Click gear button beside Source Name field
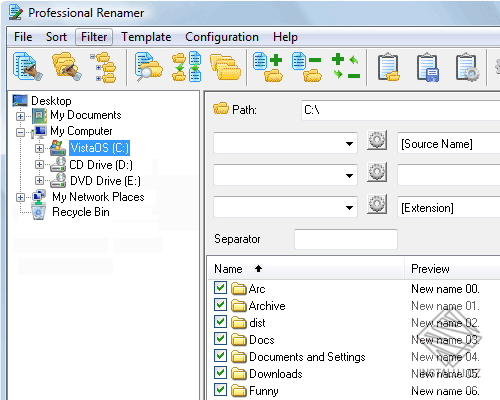This screenshot has height=400, width=500. tap(377, 140)
